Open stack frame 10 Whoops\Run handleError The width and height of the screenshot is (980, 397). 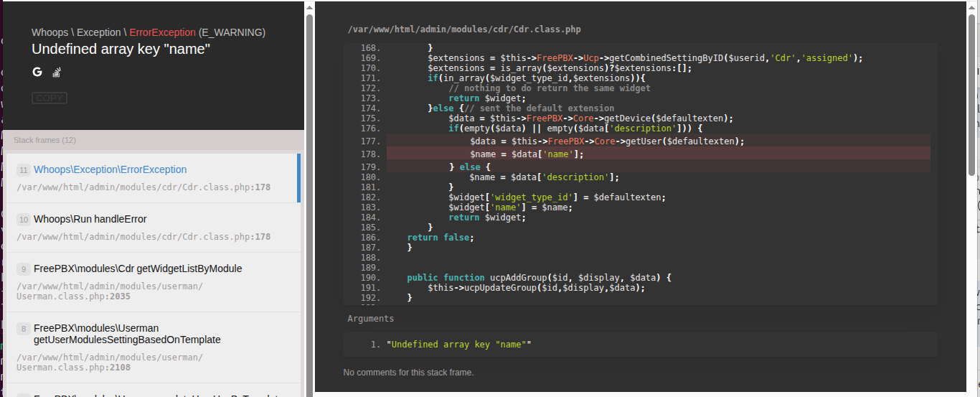point(90,219)
